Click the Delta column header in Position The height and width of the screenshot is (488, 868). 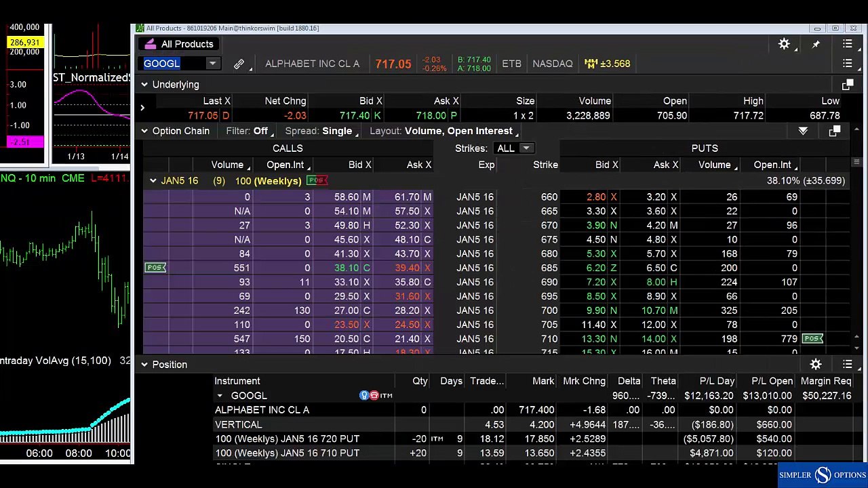tap(629, 381)
